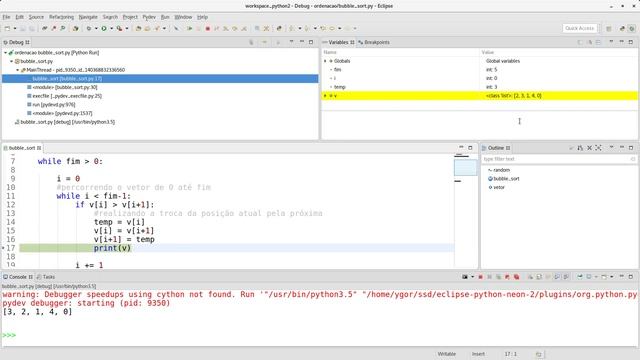
Task: Toggle Show Type Names in Variables view
Action: coord(580,42)
